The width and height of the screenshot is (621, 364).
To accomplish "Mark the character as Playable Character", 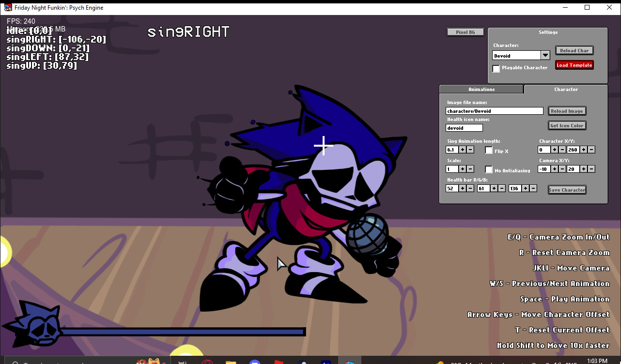I will [x=496, y=68].
